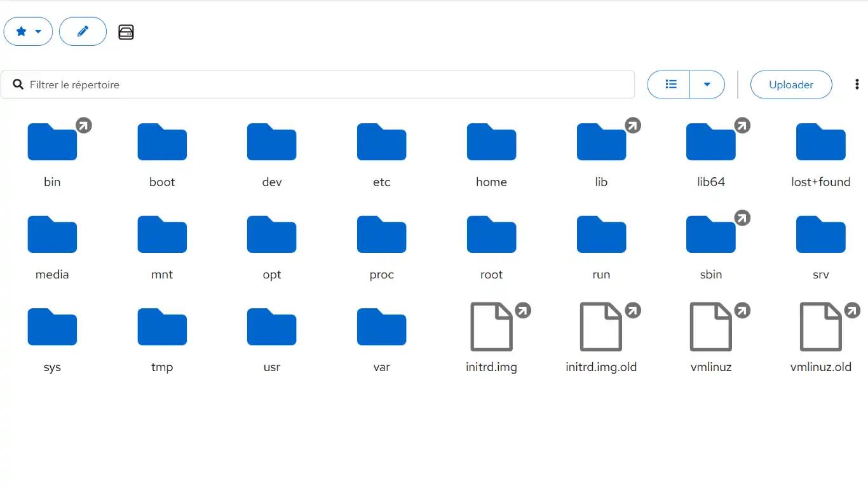Click the pencil edit path button
The width and height of the screenshot is (868, 488).
(x=83, y=32)
